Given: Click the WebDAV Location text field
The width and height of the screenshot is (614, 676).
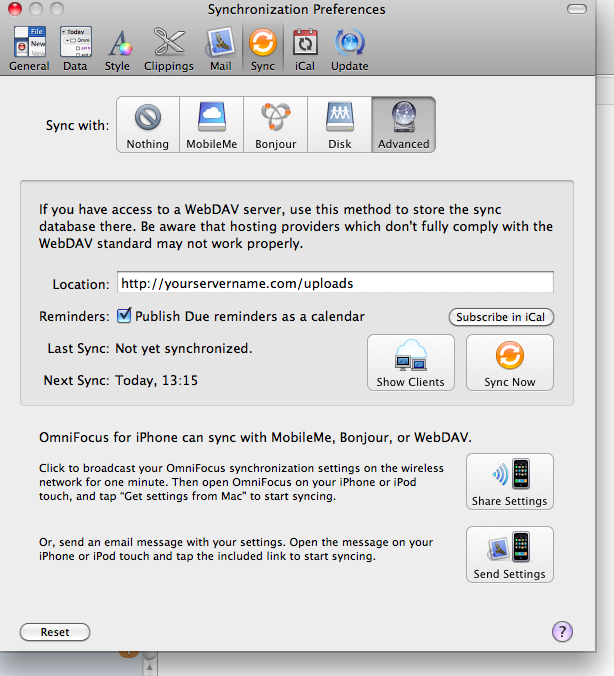Looking at the screenshot, I should click(x=335, y=283).
